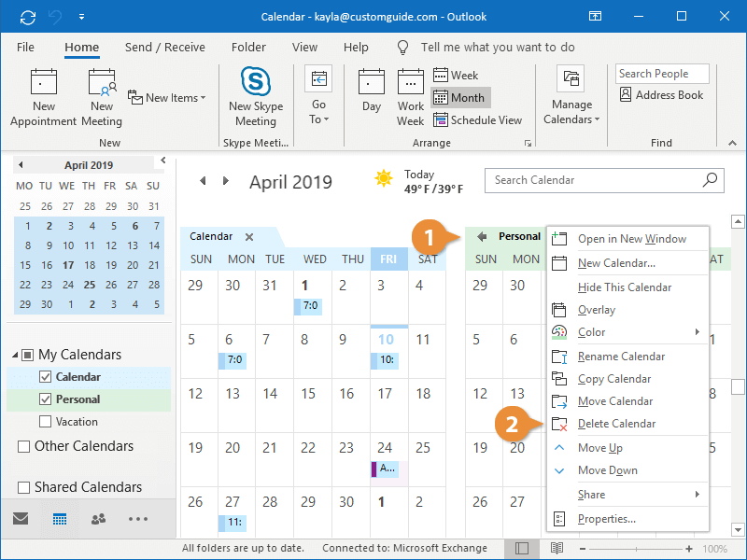The width and height of the screenshot is (747, 560).
Task: Expand the Color submenu
Action: (627, 332)
